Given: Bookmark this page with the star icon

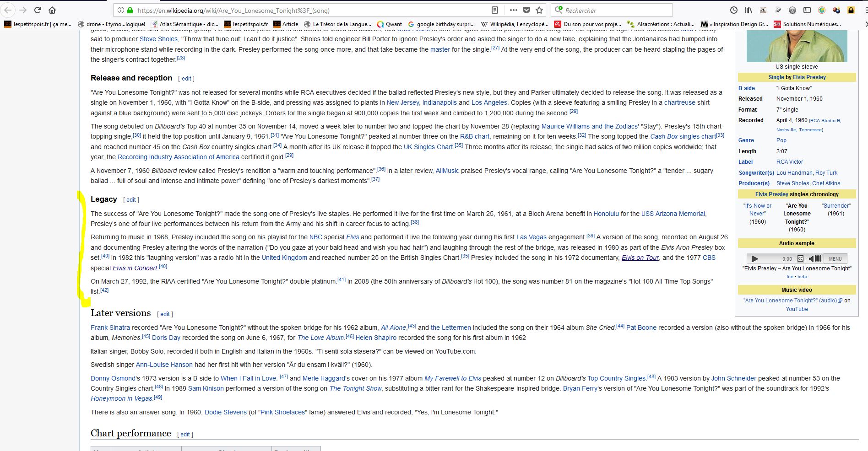Looking at the screenshot, I should [539, 10].
